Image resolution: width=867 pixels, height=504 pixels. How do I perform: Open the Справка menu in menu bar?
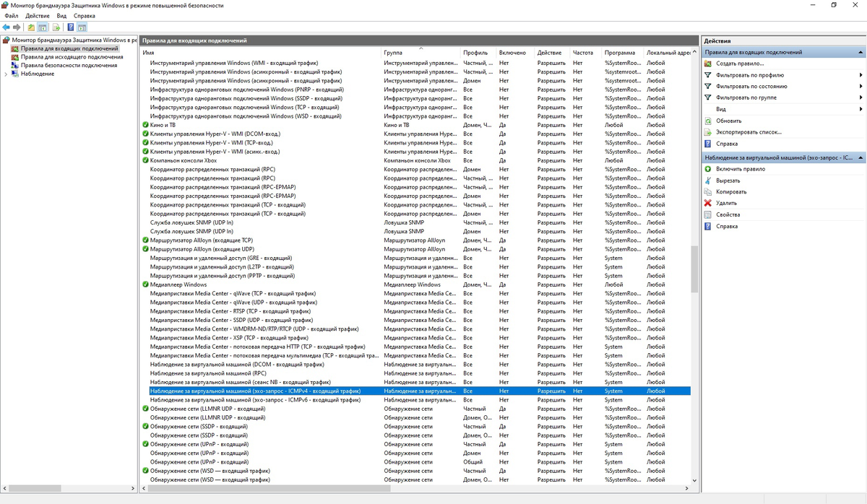pos(84,15)
